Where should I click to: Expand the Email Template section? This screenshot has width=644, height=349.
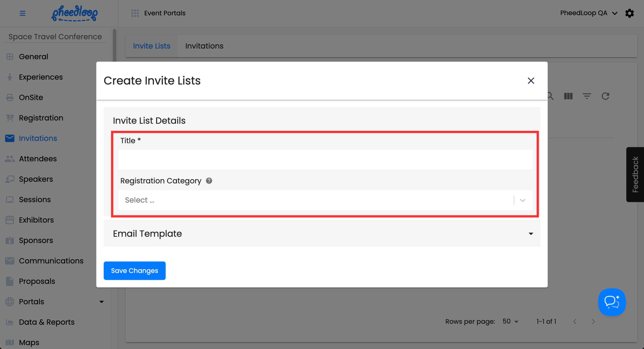[322, 233]
